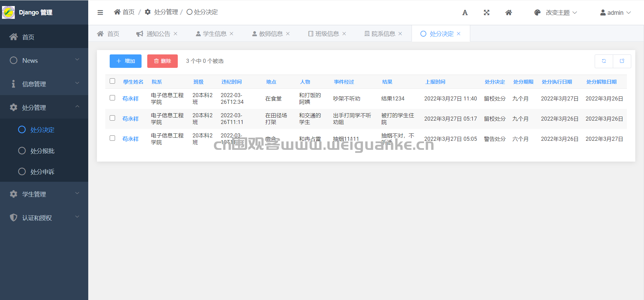Click the refresh table icon
This screenshot has width=644, height=300.
604,61
